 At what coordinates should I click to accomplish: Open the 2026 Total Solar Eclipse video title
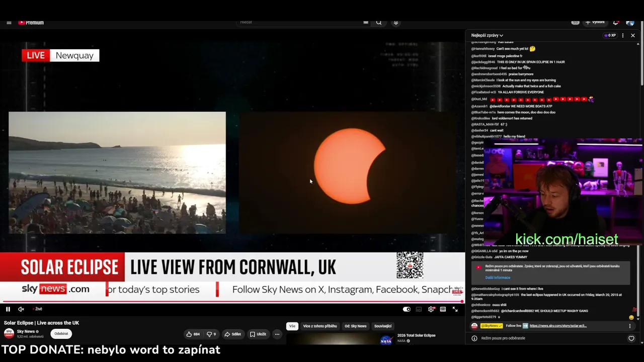coord(416,335)
